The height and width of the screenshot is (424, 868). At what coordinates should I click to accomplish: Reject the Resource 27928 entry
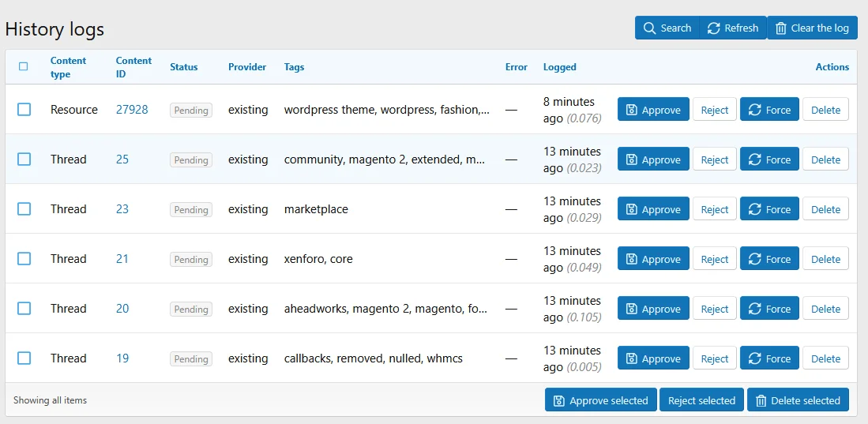(x=715, y=110)
